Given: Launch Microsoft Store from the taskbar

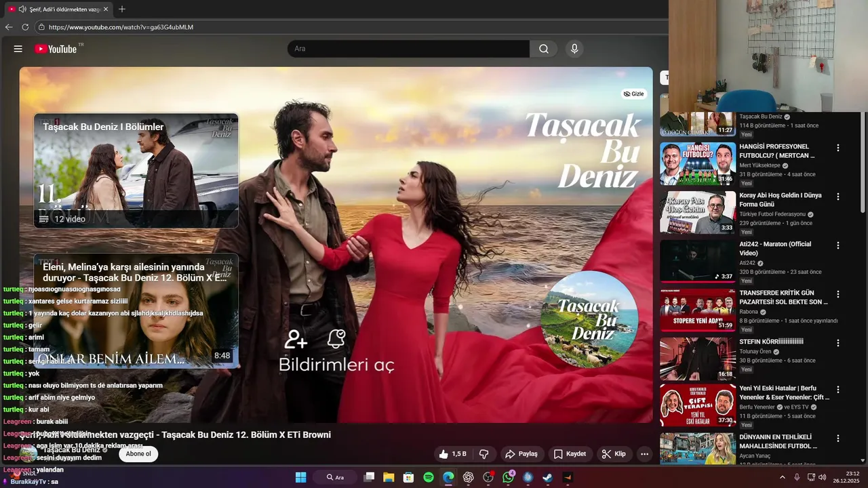Looking at the screenshot, I should 408,477.
